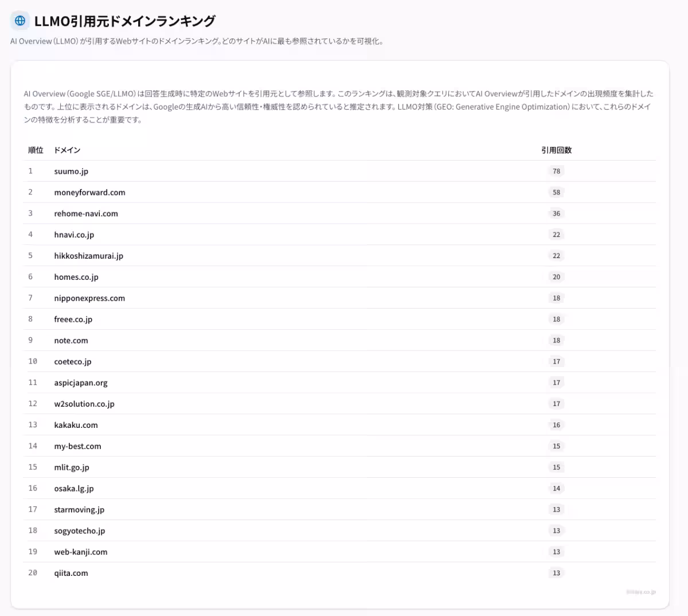The height and width of the screenshot is (616, 688).
Task: Select domain rehome-navi.com
Action: point(86,214)
